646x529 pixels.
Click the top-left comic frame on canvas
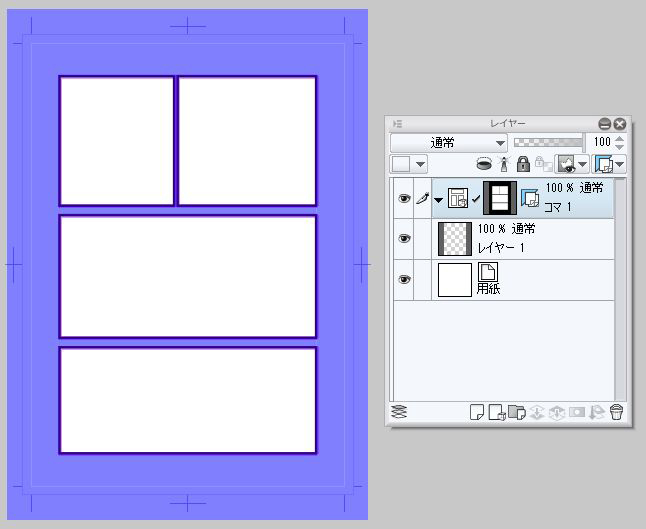[x=117, y=141]
